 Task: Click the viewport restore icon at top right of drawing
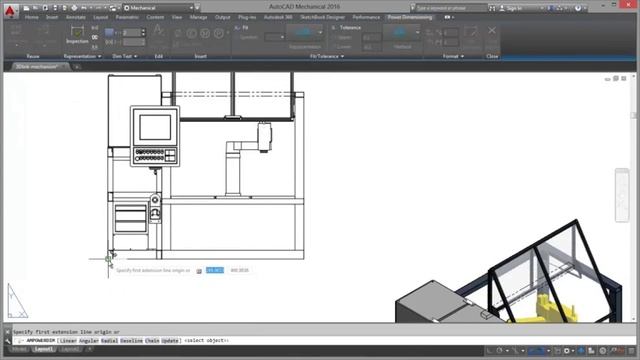point(616,78)
